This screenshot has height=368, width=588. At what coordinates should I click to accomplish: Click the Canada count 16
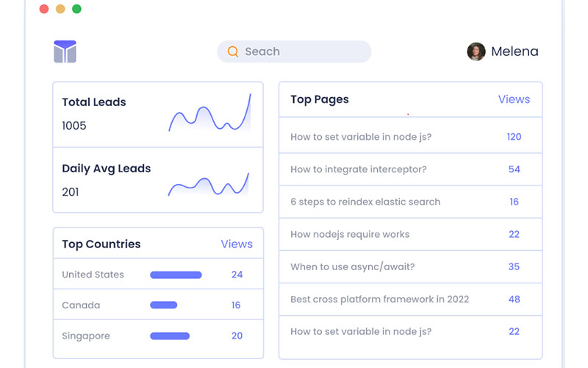click(236, 305)
